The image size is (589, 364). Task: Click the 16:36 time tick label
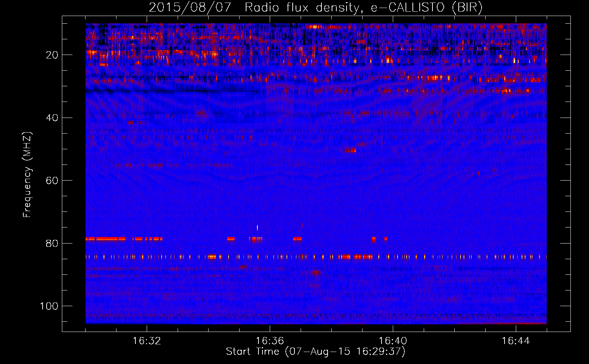(x=270, y=341)
